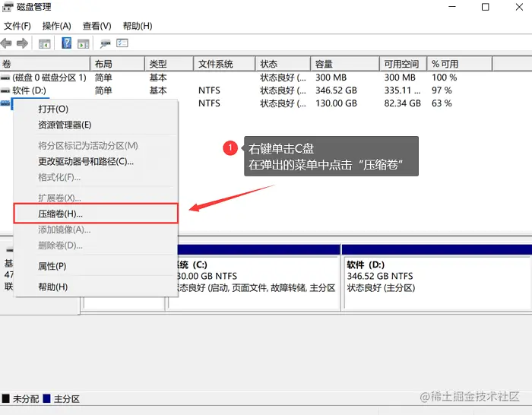The image size is (532, 415).
Task: Sort by the 类型 column header
Action: [x=169, y=64]
